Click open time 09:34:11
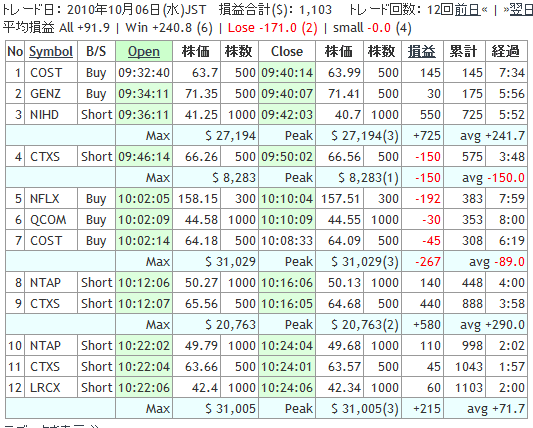 tap(144, 93)
